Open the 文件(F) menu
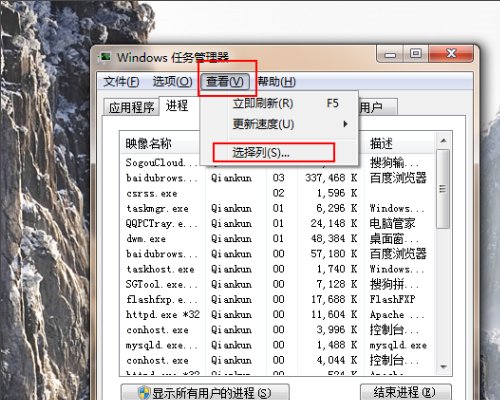Viewport: 500px width, 400px height. coord(121,82)
